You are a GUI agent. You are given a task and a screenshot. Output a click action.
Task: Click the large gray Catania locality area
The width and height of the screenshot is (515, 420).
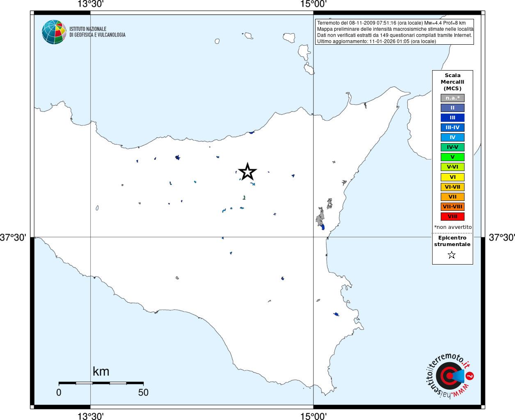point(320,218)
